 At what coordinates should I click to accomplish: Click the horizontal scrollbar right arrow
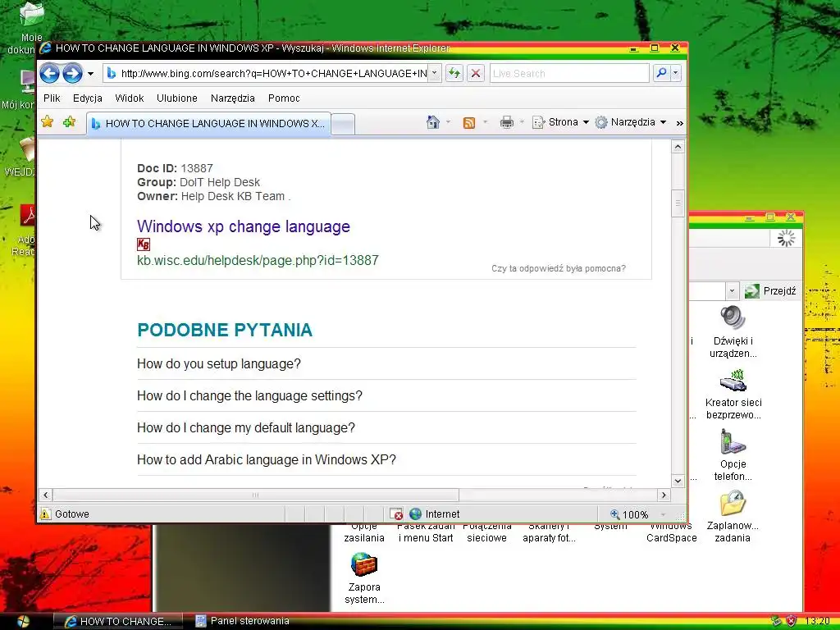coord(664,495)
